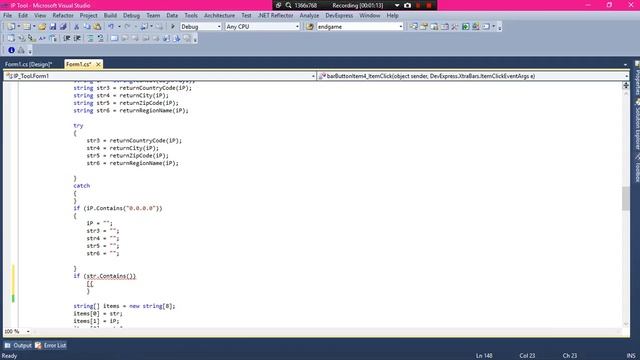Open the 100 % zoom level dropdown
This screenshot has width=640, height=360.
pos(28,331)
